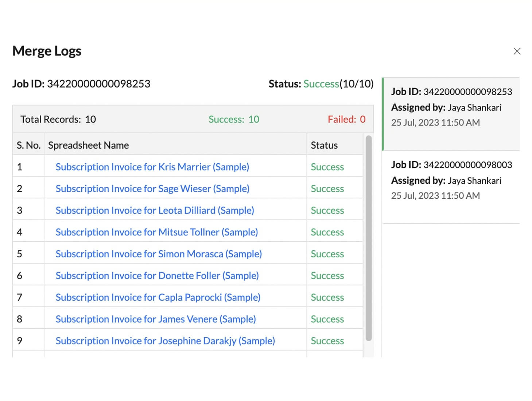
Task: Open Subscription Invoice for Josephine Darakjy
Action: tap(165, 341)
